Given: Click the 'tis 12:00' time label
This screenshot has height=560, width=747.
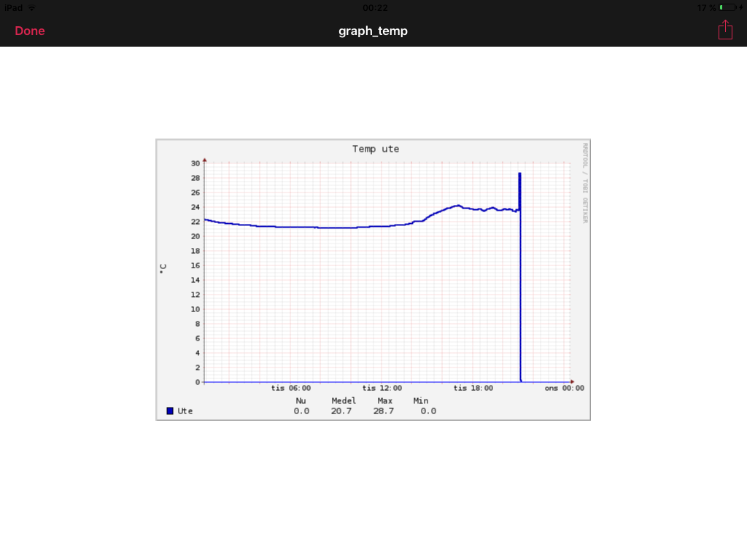Looking at the screenshot, I should click(x=382, y=388).
